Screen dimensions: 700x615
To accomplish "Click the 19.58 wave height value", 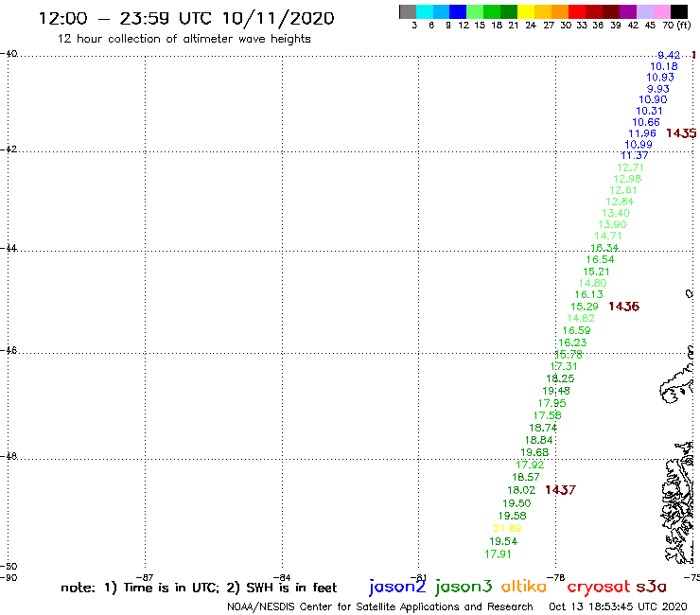I will point(512,516).
